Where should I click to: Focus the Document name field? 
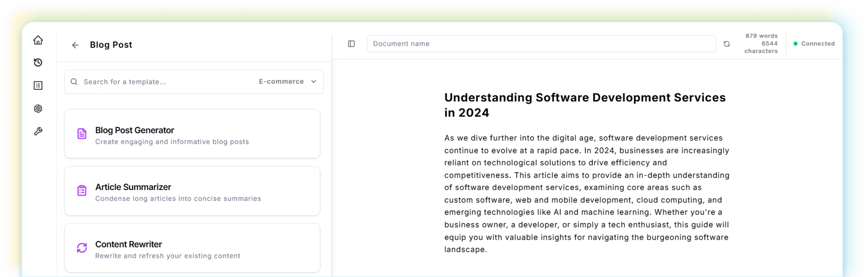[x=541, y=44]
